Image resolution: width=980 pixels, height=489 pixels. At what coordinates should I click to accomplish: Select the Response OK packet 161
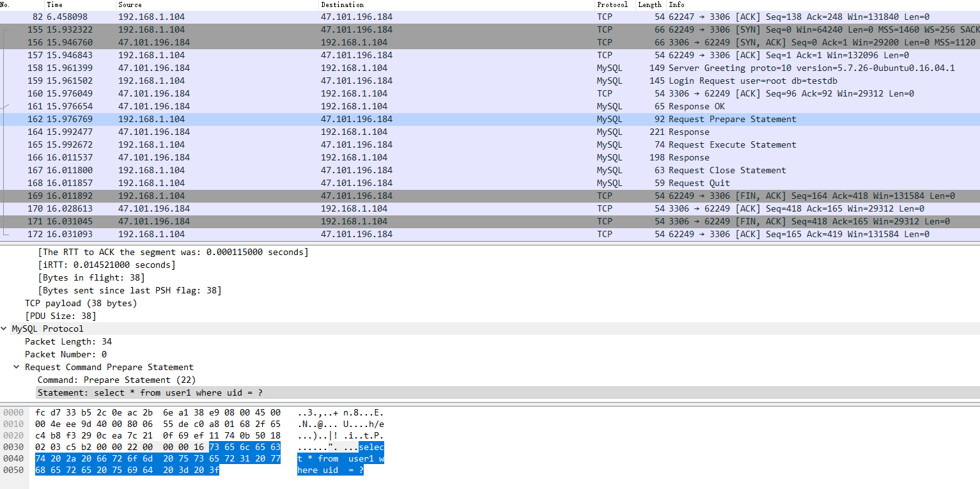pos(490,106)
